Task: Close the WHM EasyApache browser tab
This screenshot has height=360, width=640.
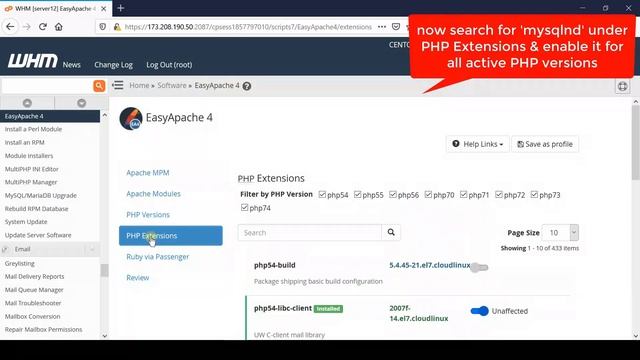Action: point(104,8)
